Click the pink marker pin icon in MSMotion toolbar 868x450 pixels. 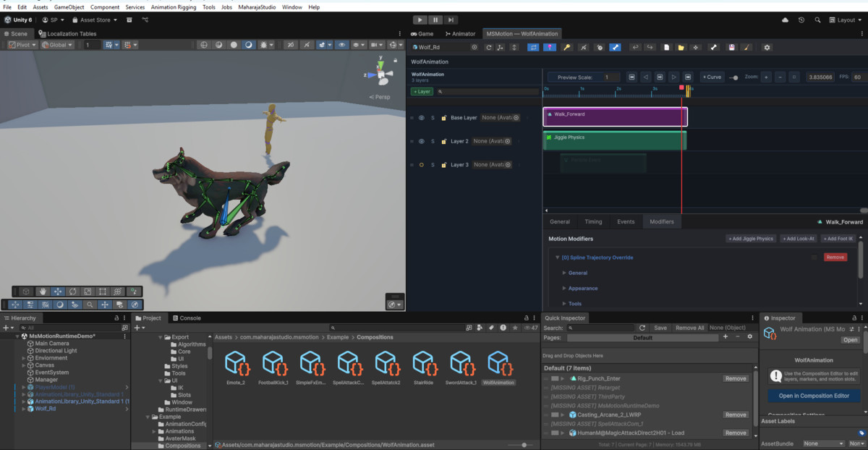(x=550, y=47)
